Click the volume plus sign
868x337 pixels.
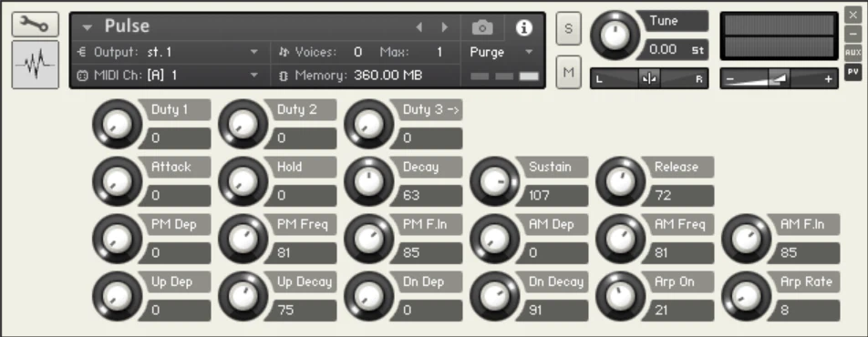(828, 79)
